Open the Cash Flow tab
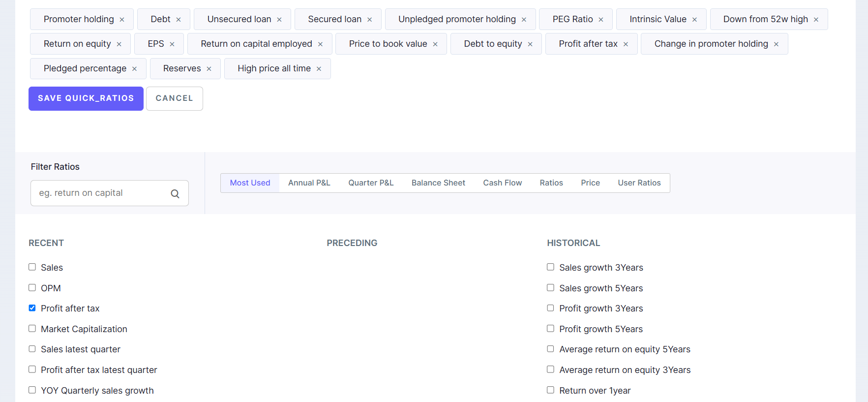This screenshot has height=402, width=868. point(502,183)
